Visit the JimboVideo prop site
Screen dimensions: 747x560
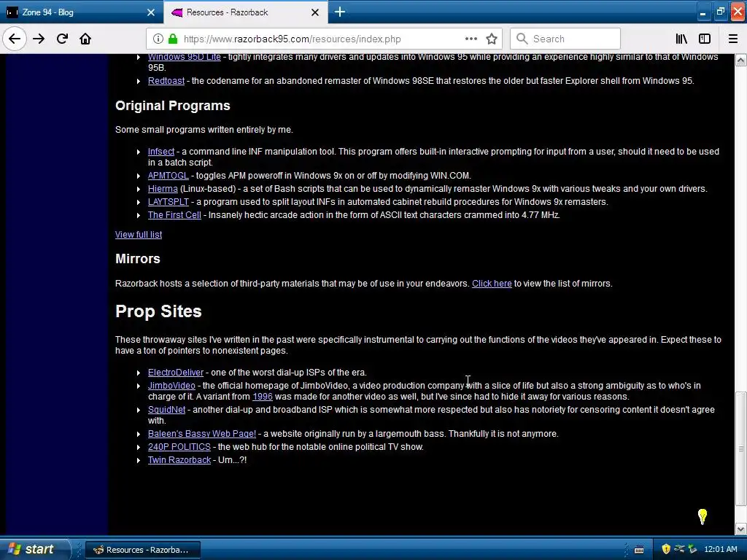click(171, 386)
